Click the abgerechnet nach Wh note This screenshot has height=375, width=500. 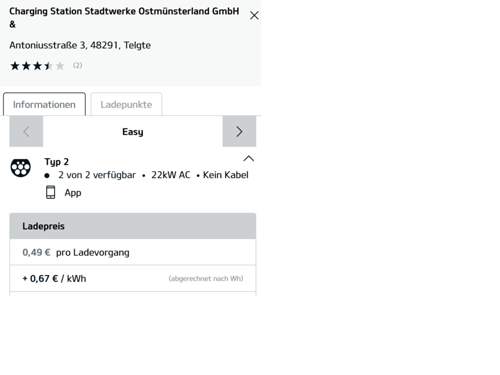coord(206,278)
